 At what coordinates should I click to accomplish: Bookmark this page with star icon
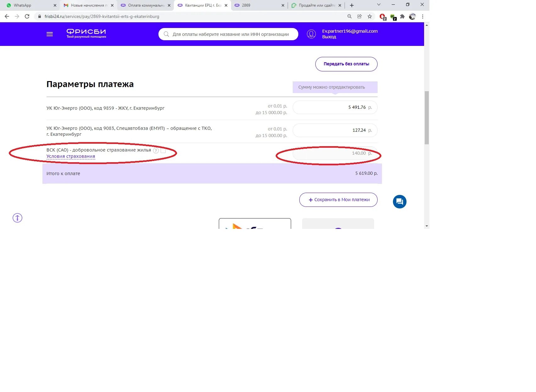coord(370,16)
